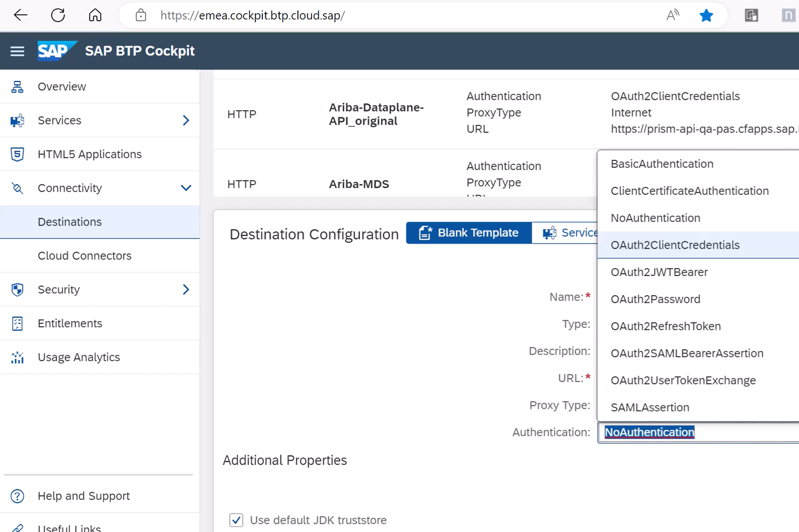This screenshot has width=799, height=532.
Task: Select SAMLAssertion authentication option
Action: pyautogui.click(x=650, y=407)
